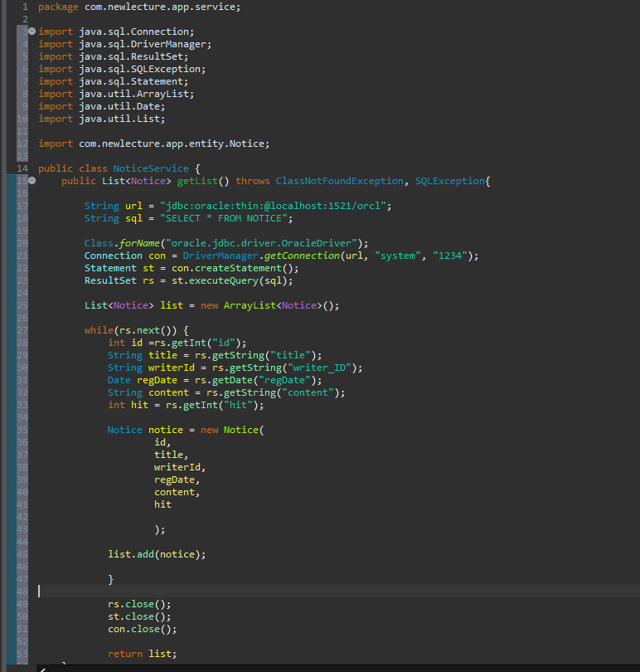Click ArrayList in the new ArrayList expression
The image size is (640, 672).
point(250,305)
